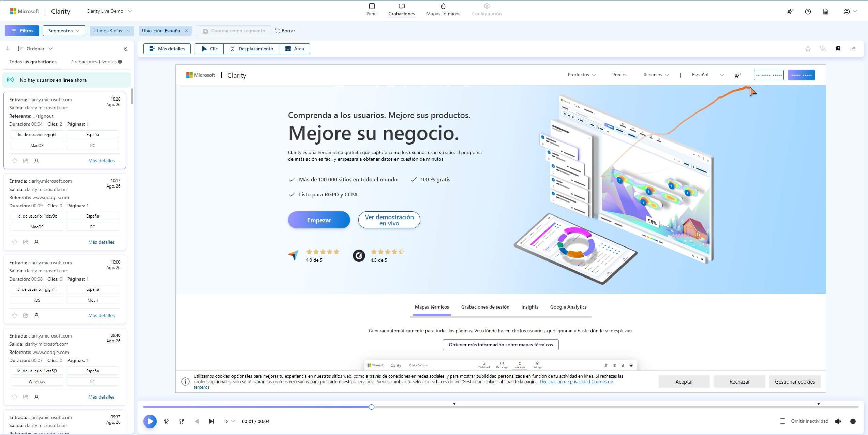
Task: Favorite the current recording in the top toolbar
Action: click(x=808, y=49)
